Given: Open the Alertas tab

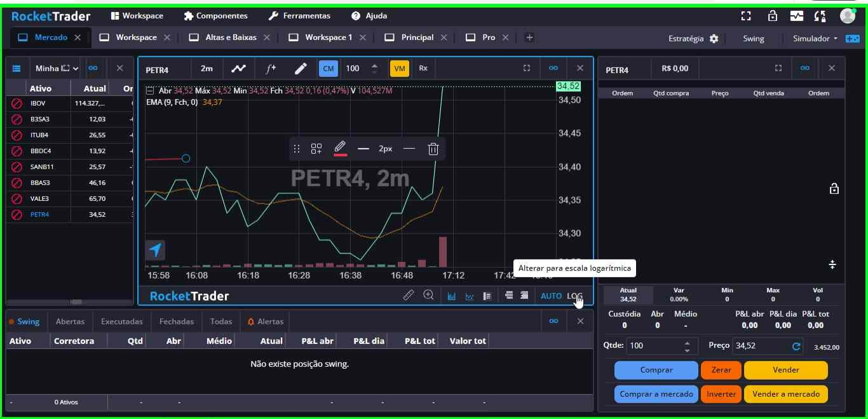Looking at the screenshot, I should tap(266, 321).
